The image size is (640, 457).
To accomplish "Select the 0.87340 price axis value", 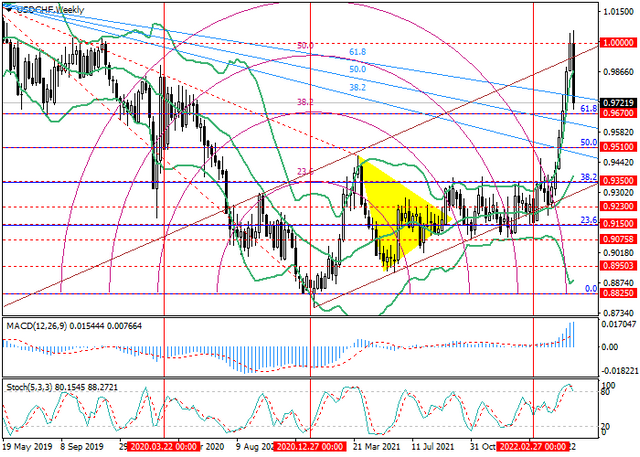I will [x=617, y=313].
